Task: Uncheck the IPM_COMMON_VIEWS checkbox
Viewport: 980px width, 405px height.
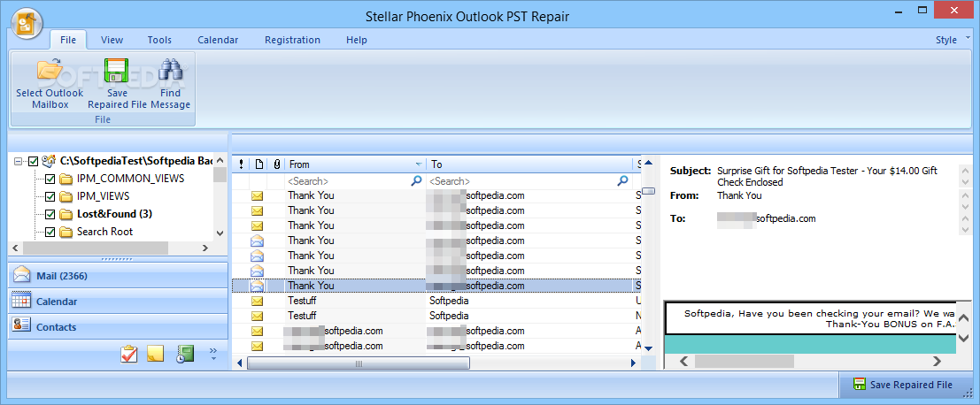Action: click(x=50, y=180)
